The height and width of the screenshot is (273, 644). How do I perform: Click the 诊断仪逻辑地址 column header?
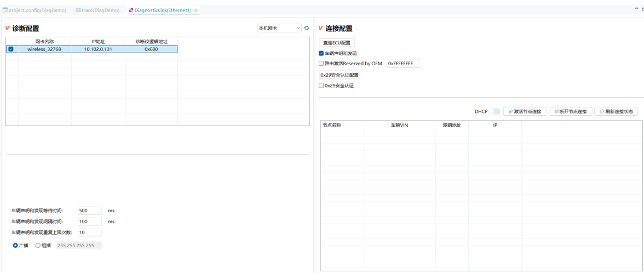click(x=152, y=41)
